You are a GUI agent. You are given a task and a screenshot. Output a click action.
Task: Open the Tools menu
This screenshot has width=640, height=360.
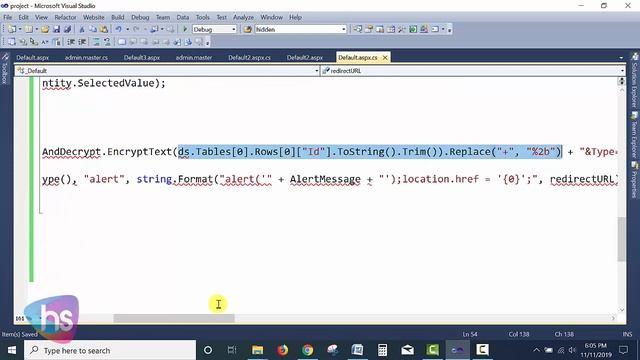pyautogui.click(x=202, y=17)
